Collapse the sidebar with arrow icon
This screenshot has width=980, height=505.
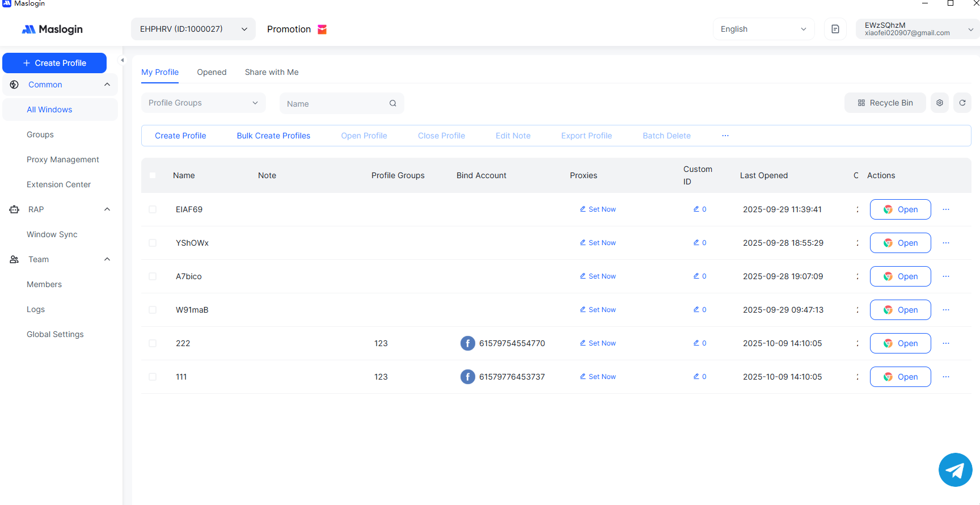point(122,60)
